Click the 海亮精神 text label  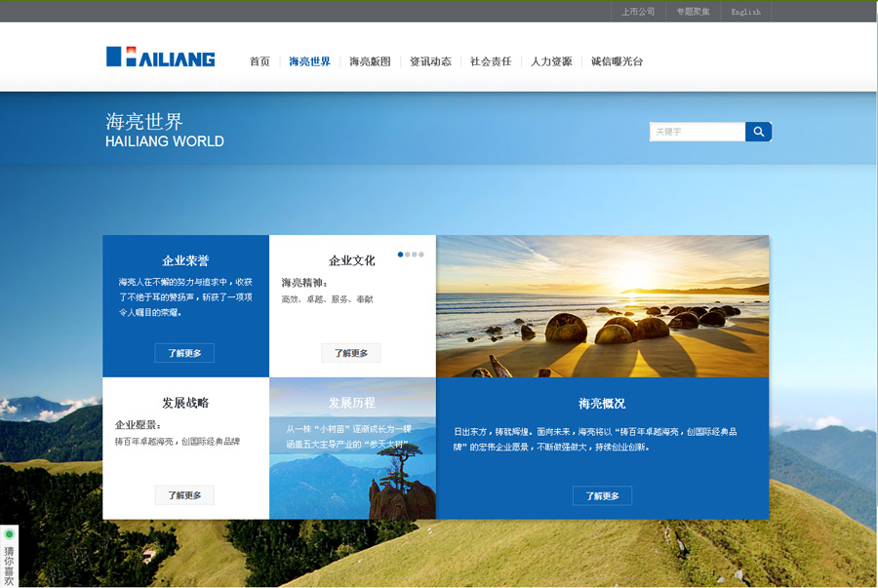tap(304, 283)
